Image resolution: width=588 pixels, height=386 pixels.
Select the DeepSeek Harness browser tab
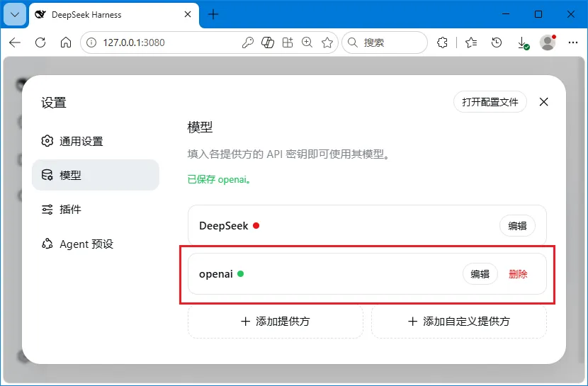click(114, 15)
